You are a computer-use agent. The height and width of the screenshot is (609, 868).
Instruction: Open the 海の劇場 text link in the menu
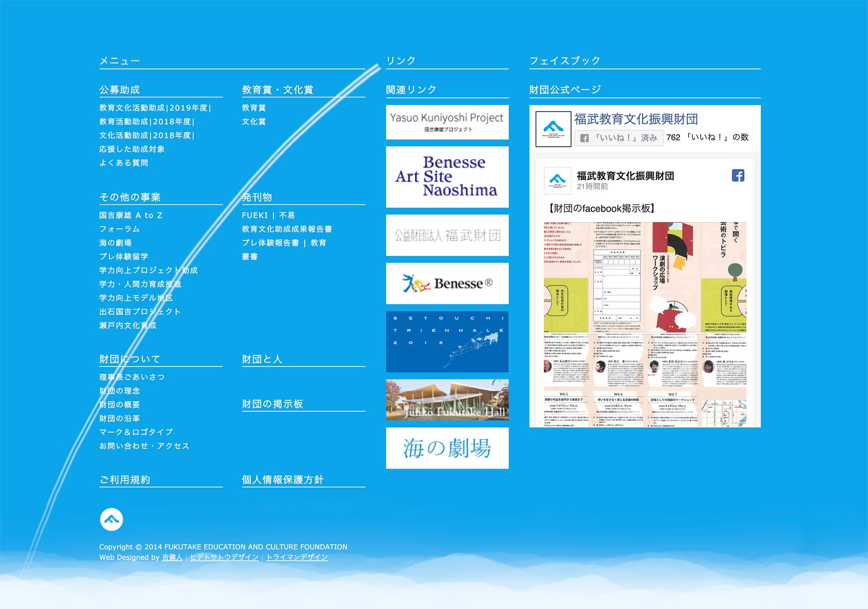[116, 243]
